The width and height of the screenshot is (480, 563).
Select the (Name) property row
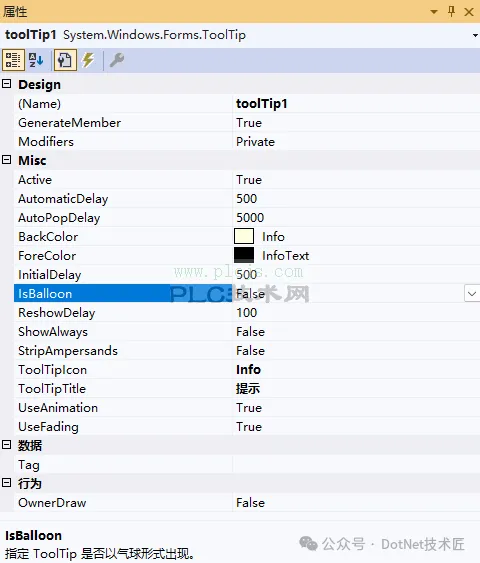123,104
